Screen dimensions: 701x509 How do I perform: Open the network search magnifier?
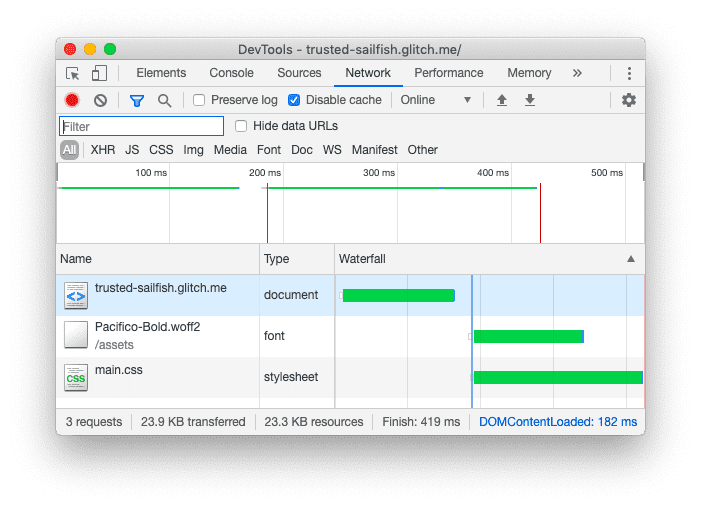(x=164, y=100)
